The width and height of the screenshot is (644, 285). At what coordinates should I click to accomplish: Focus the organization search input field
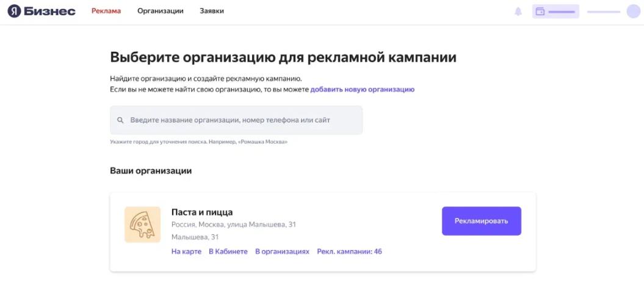pyautogui.click(x=236, y=120)
